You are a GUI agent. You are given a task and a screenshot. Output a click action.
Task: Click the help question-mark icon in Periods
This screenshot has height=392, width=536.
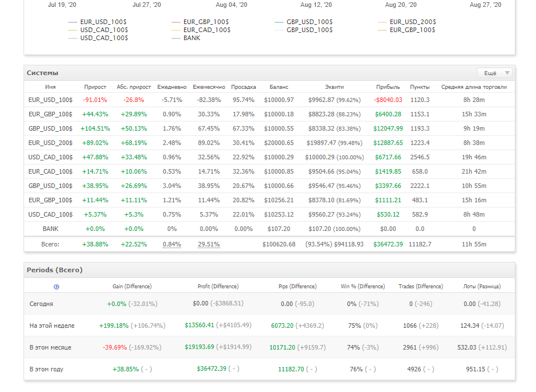(x=56, y=287)
